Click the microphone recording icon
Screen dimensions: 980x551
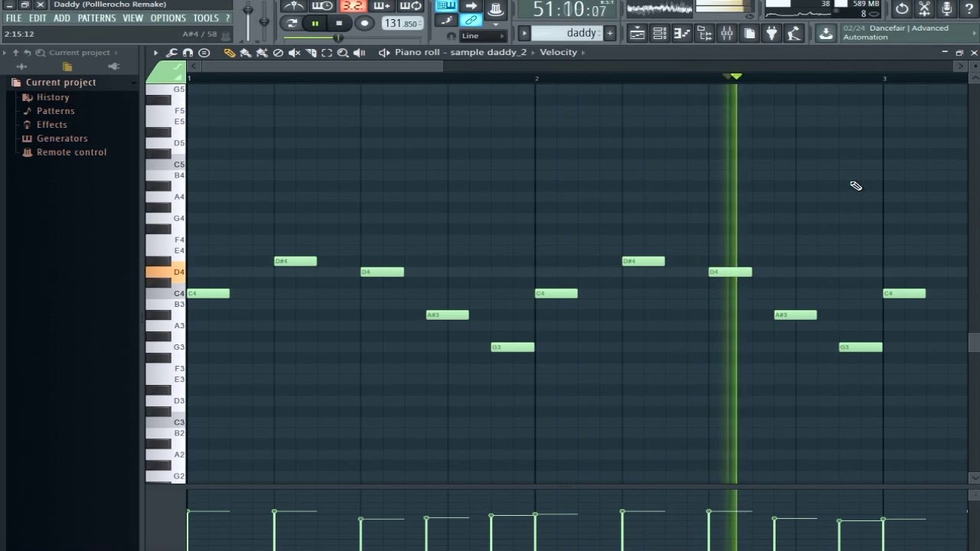(947, 9)
